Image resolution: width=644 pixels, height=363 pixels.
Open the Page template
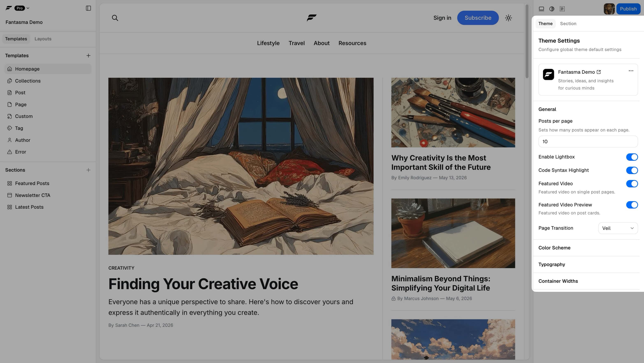click(x=48, y=104)
